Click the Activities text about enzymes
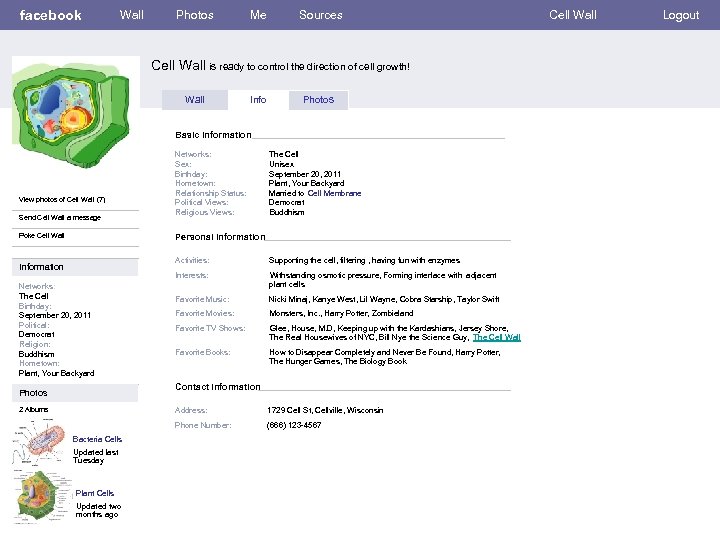 364,260
